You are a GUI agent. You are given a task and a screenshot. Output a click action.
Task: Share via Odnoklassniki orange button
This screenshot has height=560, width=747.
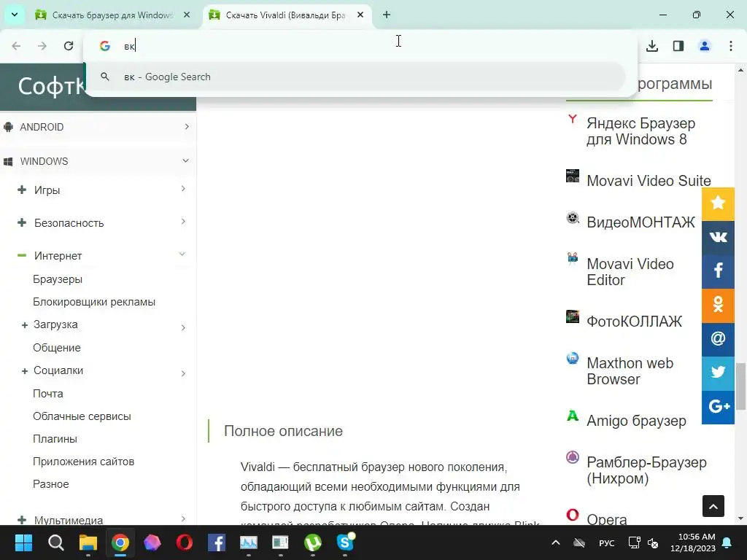[x=718, y=305]
